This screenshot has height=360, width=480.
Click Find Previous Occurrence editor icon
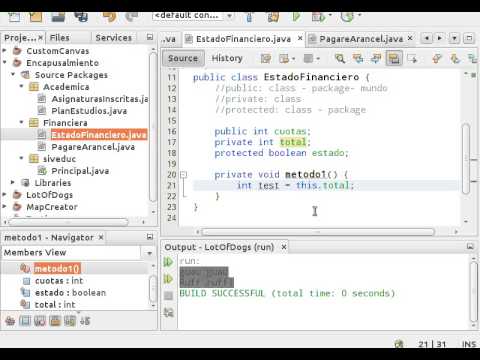tap(358, 59)
